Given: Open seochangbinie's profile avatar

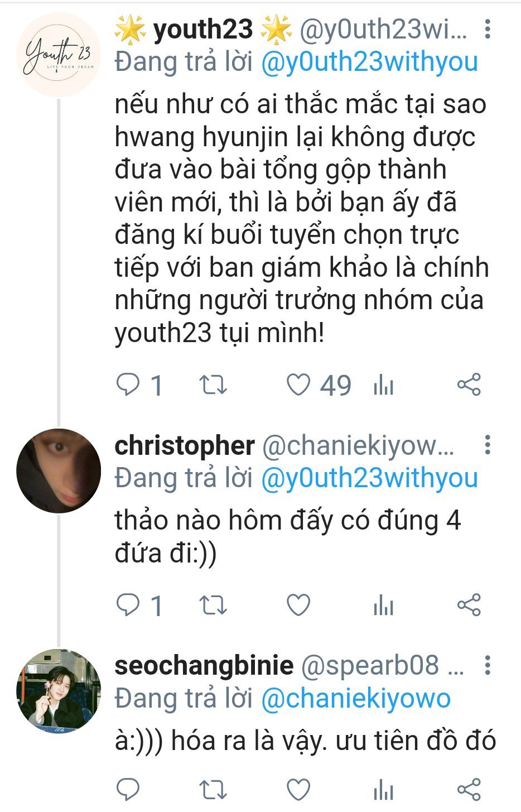Looking at the screenshot, I should point(59,690).
